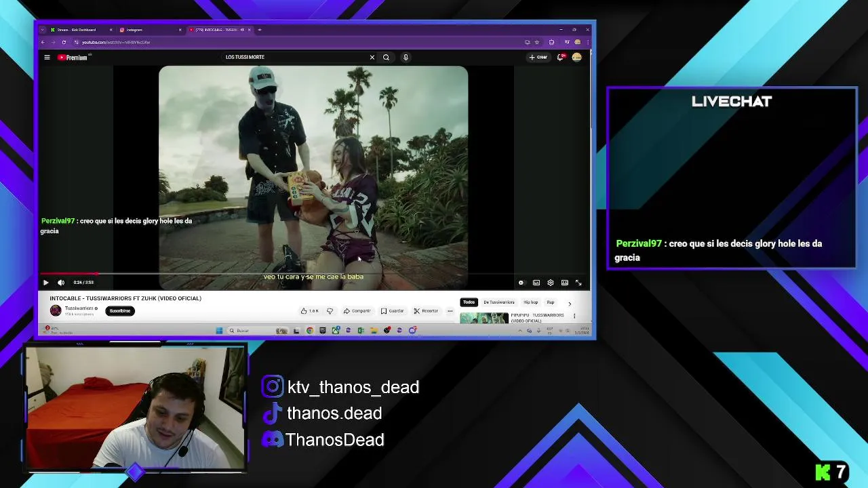Click the Recortar clip button
This screenshot has width=868, height=488.
[426, 311]
